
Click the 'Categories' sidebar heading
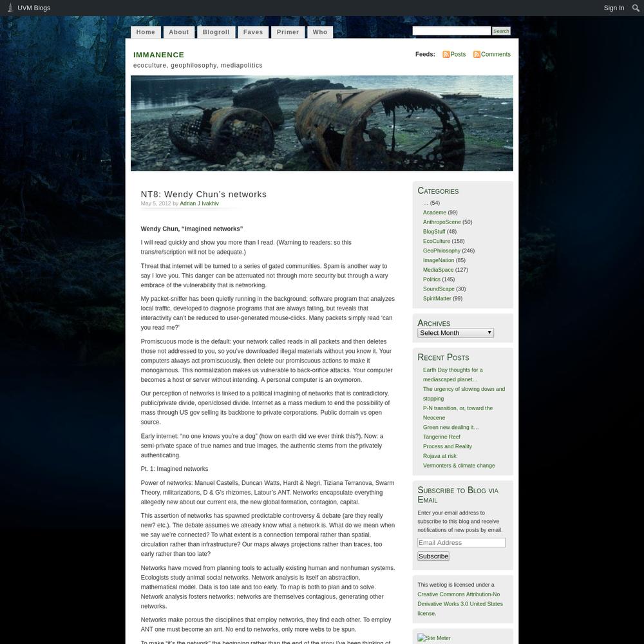[x=438, y=191]
